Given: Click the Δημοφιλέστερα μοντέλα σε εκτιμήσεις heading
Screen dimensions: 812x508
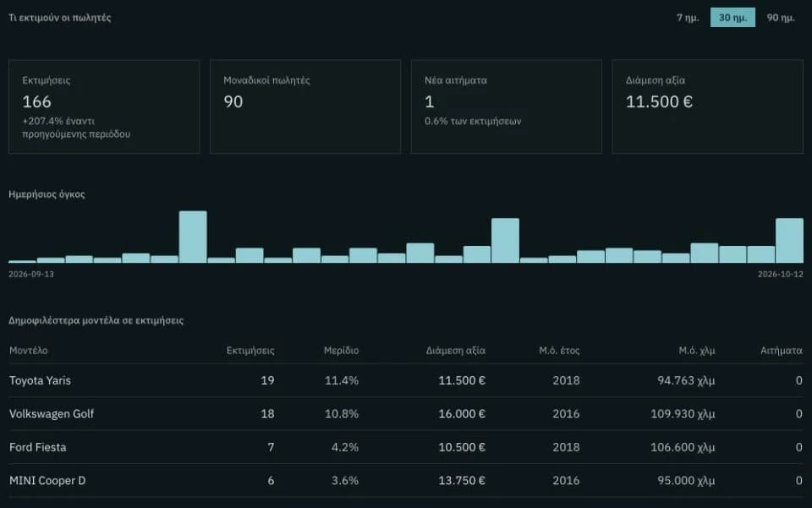Looking at the screenshot, I should point(96,320).
